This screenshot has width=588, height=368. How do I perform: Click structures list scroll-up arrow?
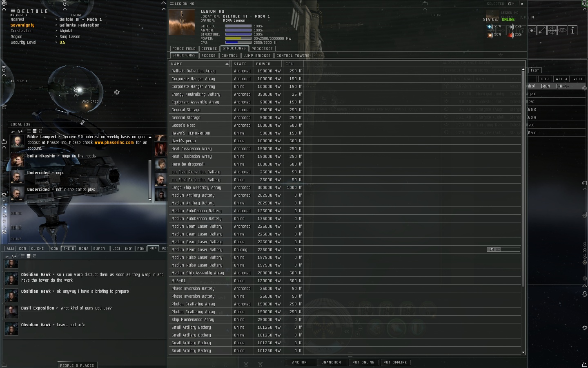(523, 70)
